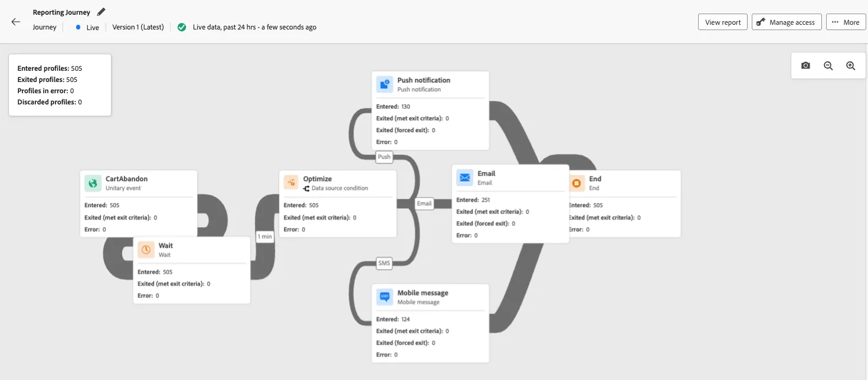
Task: Click the Mobile message Error: 0 line
Action: 387,355
